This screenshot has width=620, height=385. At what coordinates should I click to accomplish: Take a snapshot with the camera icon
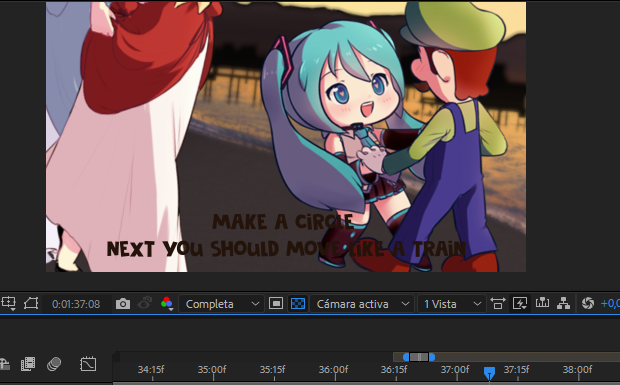123,304
